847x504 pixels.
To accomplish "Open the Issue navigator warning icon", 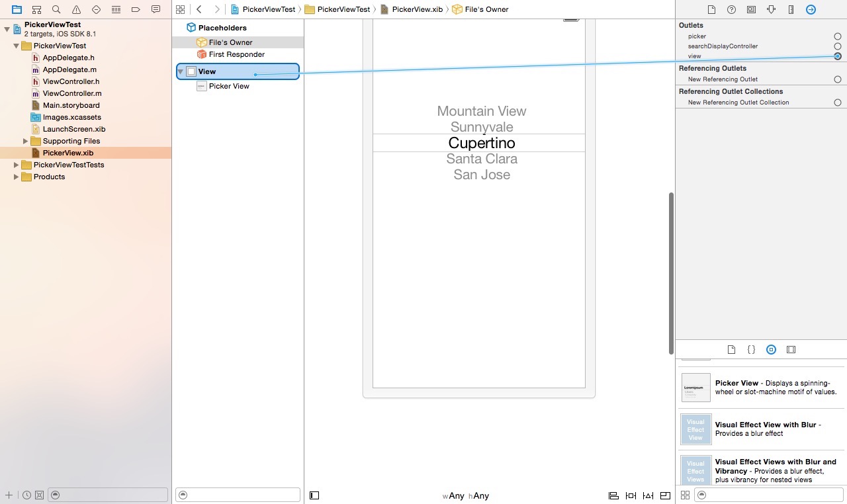I will (76, 9).
